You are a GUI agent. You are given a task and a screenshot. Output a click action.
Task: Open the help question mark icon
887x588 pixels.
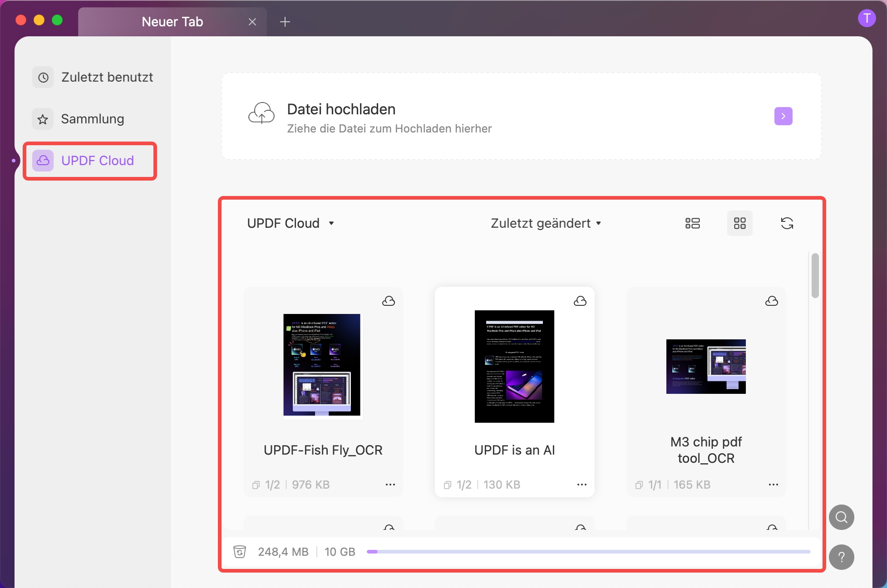841,558
